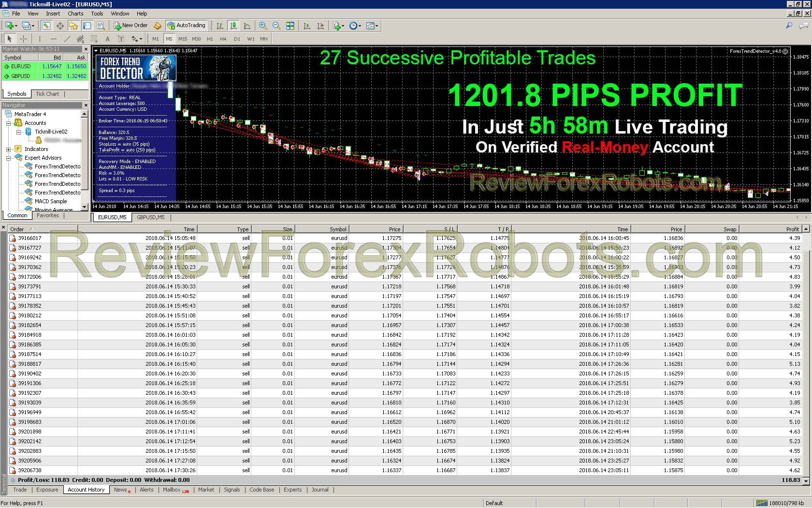This screenshot has height=508, width=812.
Task: Sort by the Profit column header
Action: pyautogui.click(x=770, y=229)
